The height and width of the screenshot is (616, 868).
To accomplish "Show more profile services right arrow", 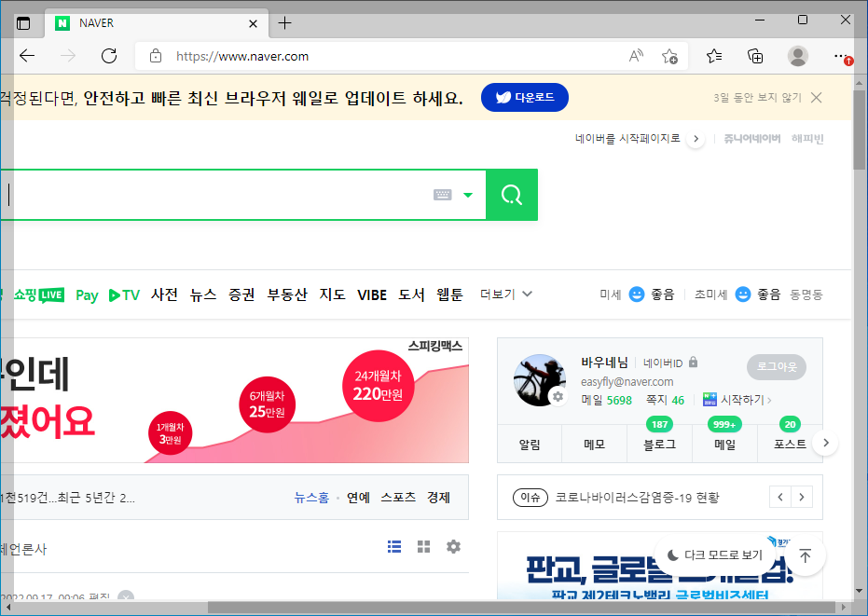I will click(826, 443).
